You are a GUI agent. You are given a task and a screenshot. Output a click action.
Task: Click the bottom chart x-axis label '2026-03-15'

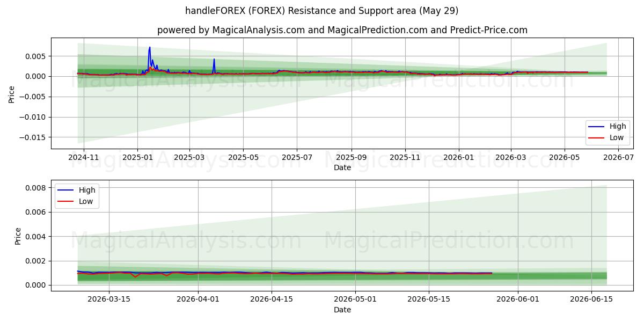(109, 300)
